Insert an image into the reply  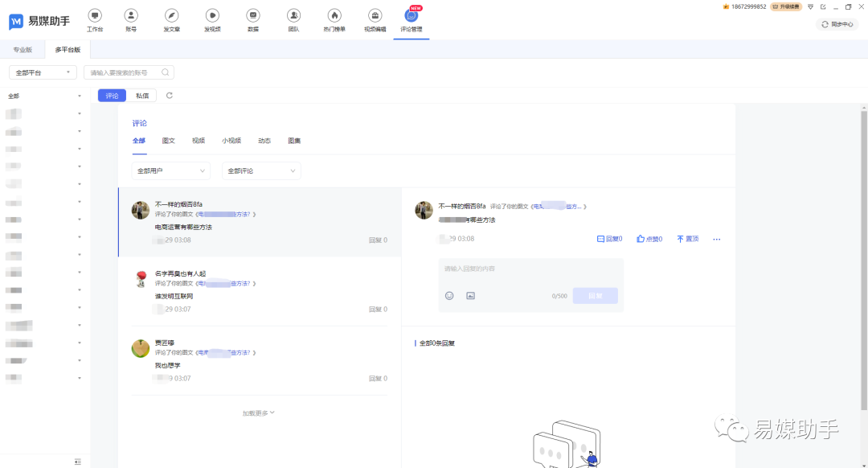[470, 296]
